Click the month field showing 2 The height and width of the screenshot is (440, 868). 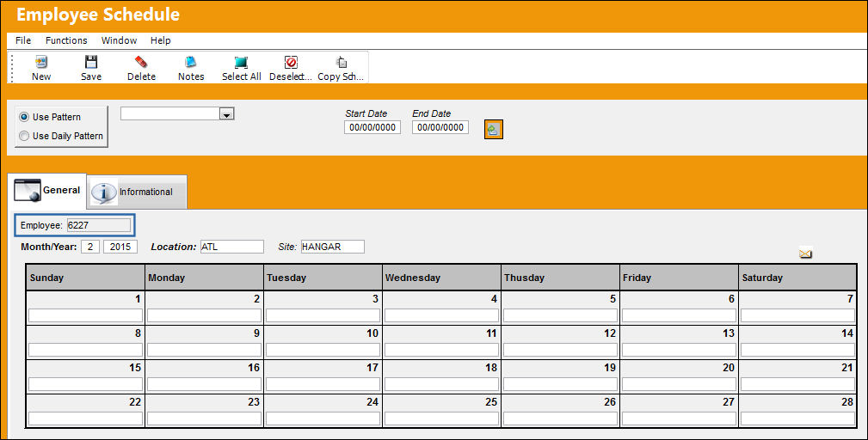pyautogui.click(x=90, y=247)
